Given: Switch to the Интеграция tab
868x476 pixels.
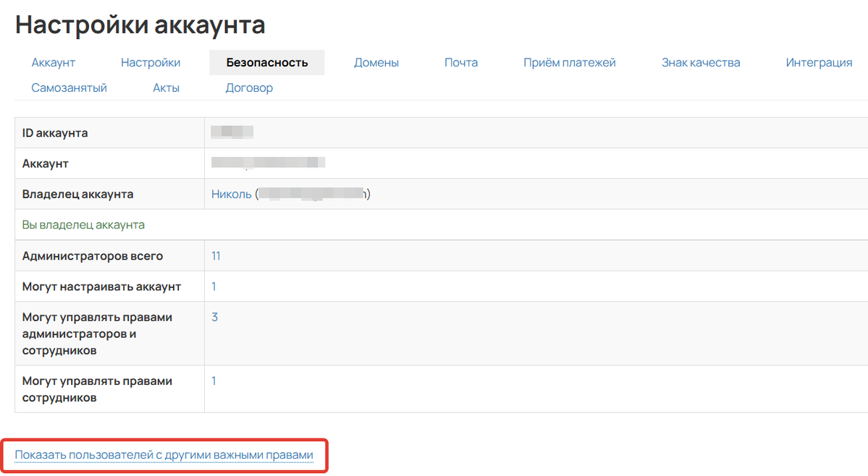Looking at the screenshot, I should tap(819, 62).
